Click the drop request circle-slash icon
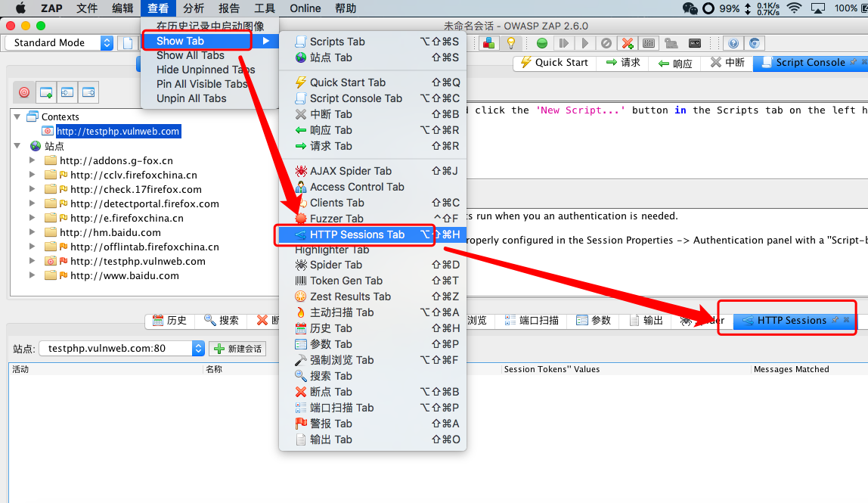 (606, 43)
